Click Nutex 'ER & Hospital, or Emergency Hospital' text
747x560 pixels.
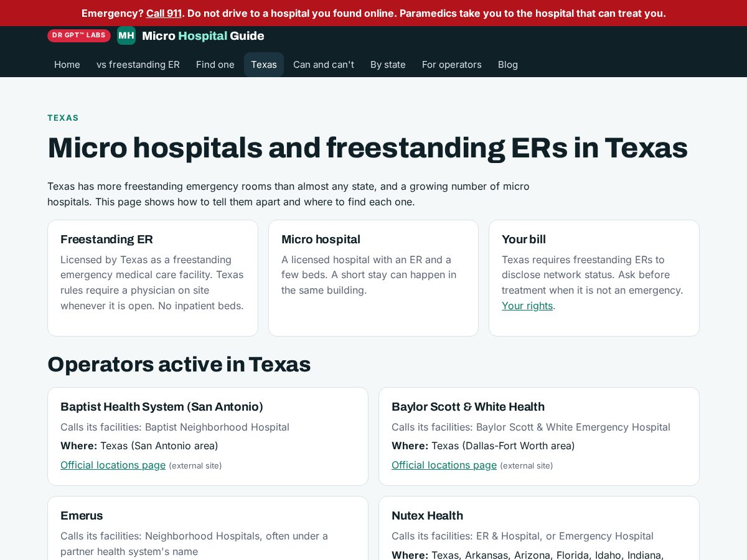565,536
